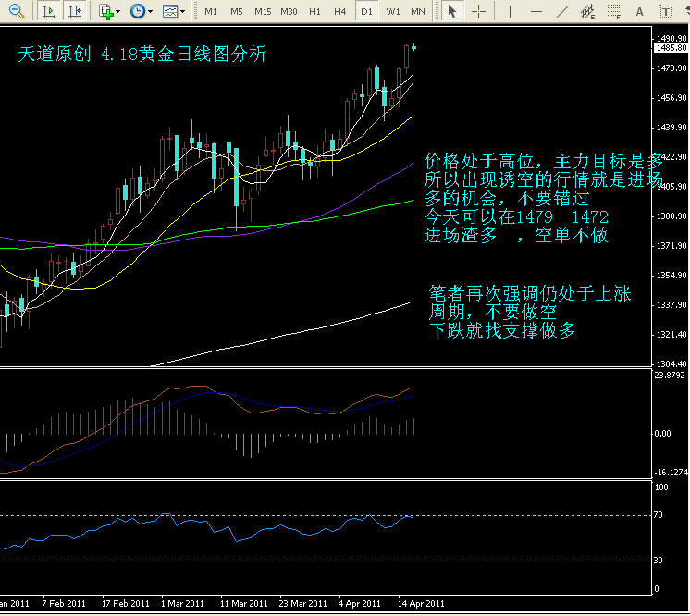
Task: Click the current price label 1485.80
Action: 672,47
